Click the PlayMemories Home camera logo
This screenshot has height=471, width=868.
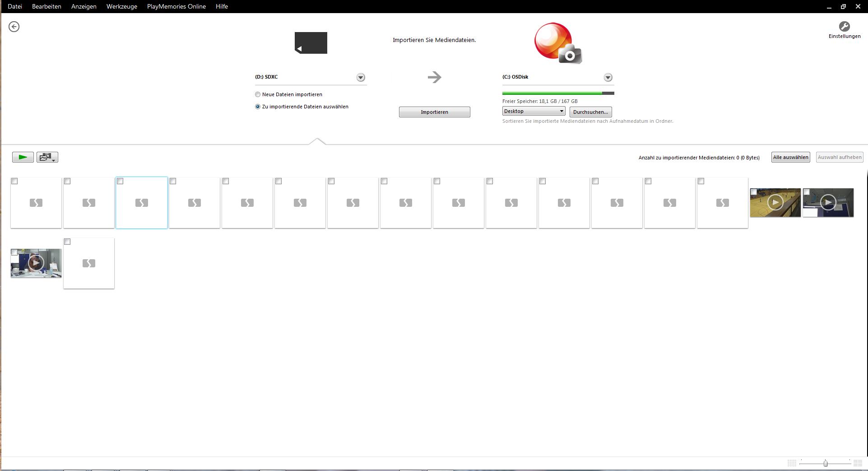coord(558,43)
